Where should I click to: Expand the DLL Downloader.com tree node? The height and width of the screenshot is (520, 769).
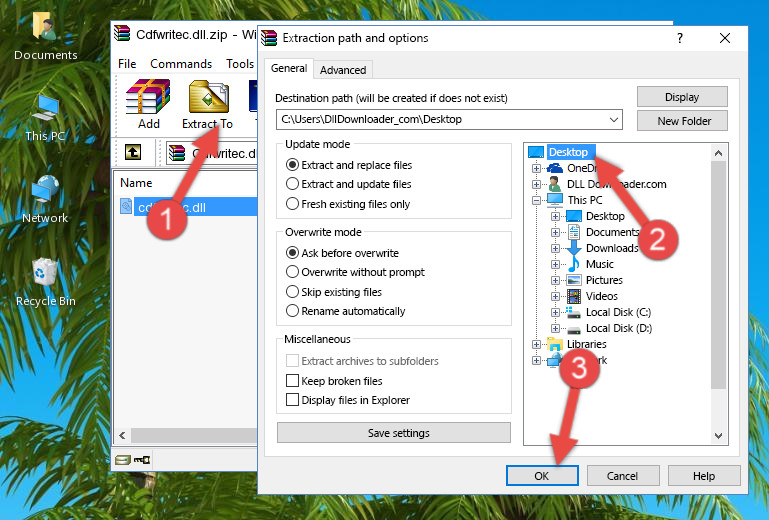coord(537,184)
